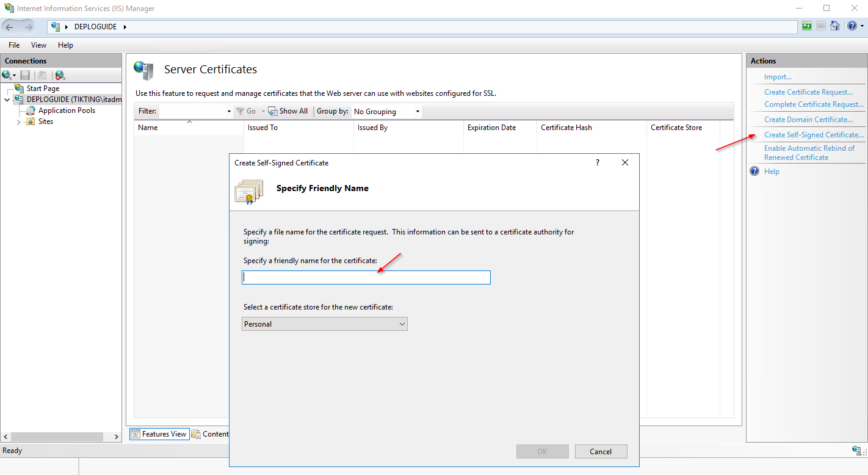Click the friendly name text field

click(366, 278)
